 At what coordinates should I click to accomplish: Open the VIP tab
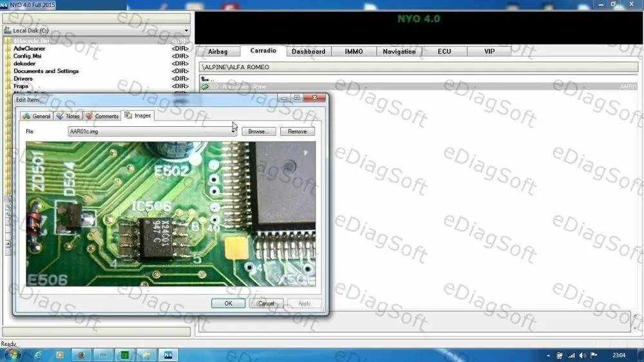(489, 52)
